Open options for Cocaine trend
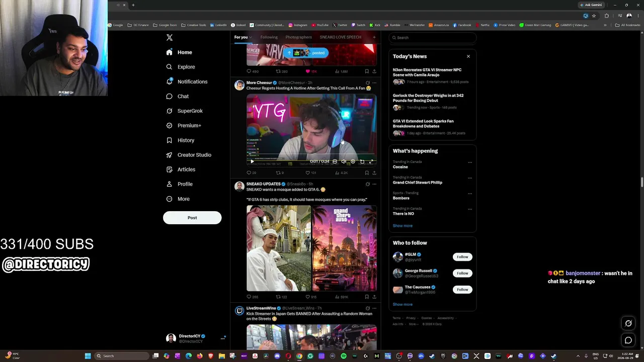This screenshot has height=362, width=644. pos(470,162)
